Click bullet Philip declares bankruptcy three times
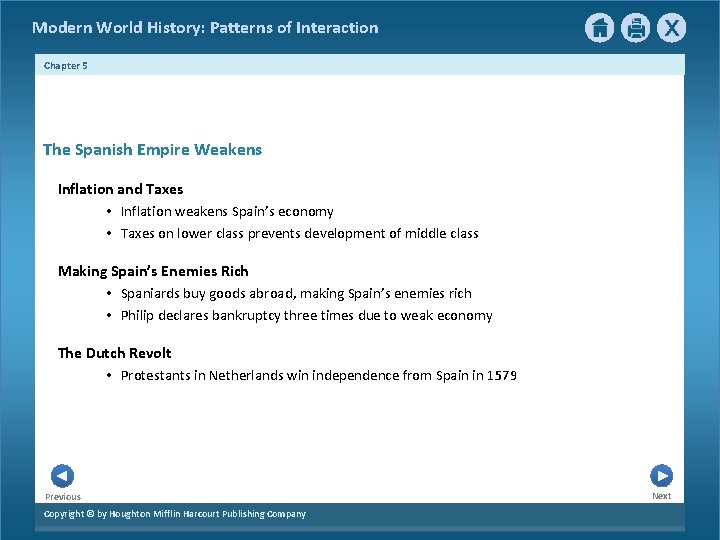The height and width of the screenshot is (540, 720). (306, 316)
